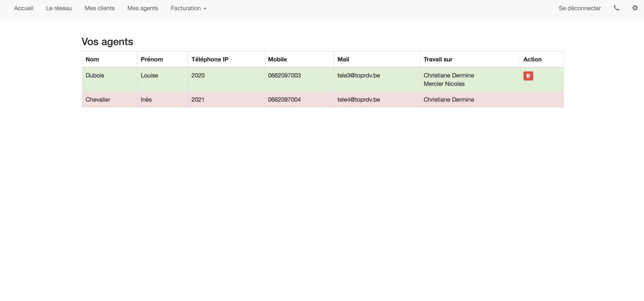Image resolution: width=644 pixels, height=301 pixels.
Task: Click the Action column header
Action: 542,59
